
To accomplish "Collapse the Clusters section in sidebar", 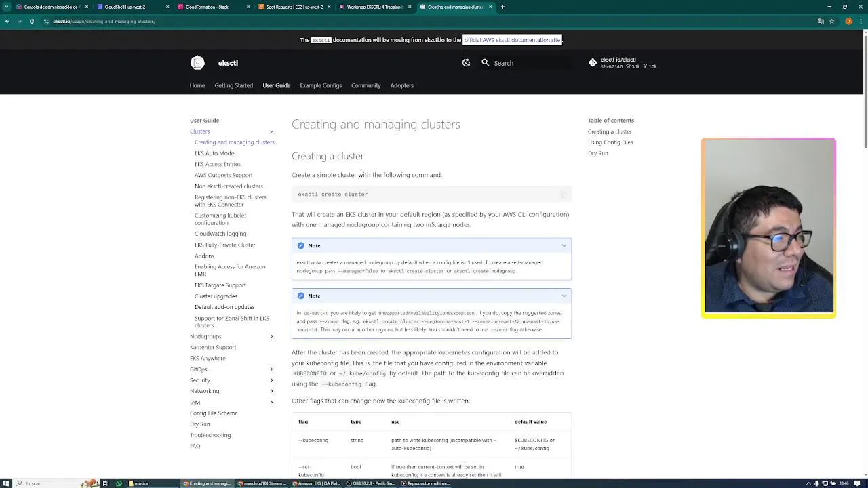I will coord(271,131).
